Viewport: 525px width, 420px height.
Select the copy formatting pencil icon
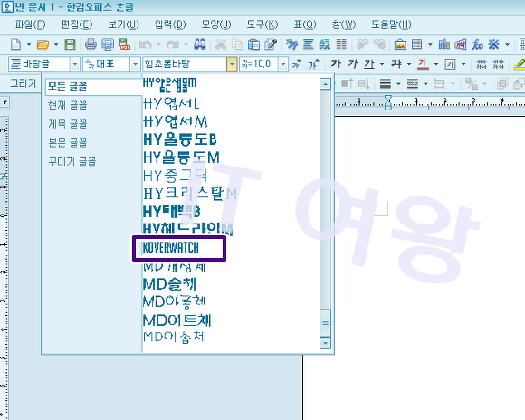click(271, 44)
